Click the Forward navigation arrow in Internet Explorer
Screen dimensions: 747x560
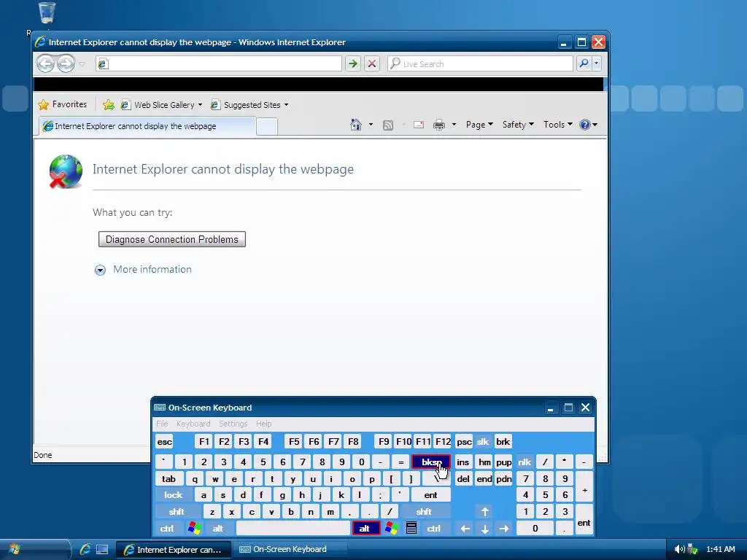66,63
